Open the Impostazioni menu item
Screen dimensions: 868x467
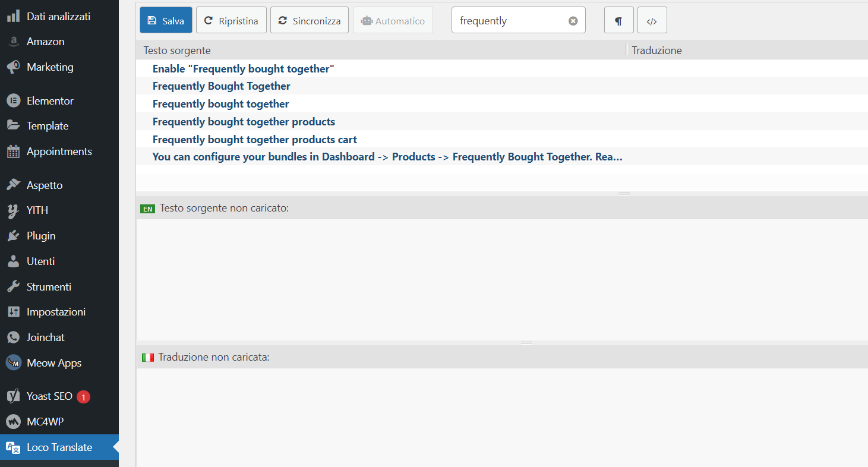click(x=56, y=312)
